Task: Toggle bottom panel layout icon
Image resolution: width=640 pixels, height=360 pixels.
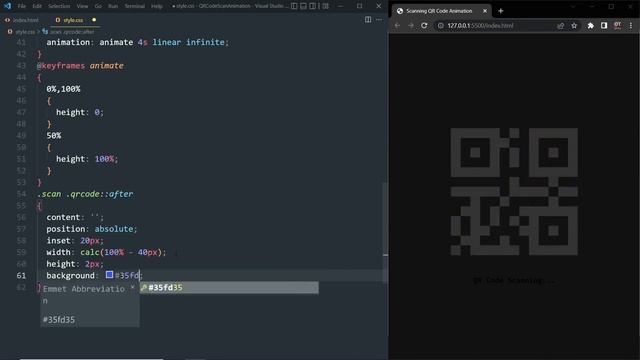Action: (x=304, y=6)
